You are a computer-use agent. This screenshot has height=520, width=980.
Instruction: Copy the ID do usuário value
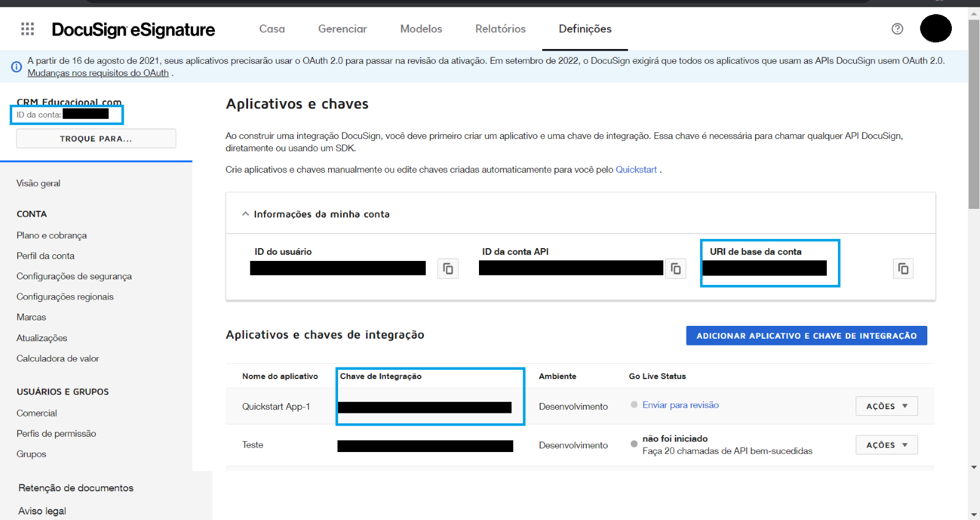448,269
